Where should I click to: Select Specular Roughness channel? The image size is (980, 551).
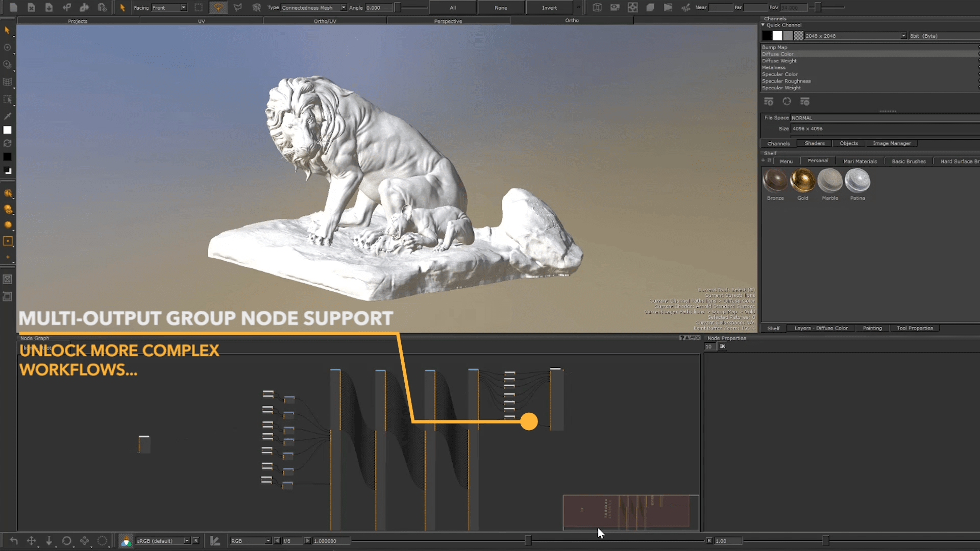(786, 81)
